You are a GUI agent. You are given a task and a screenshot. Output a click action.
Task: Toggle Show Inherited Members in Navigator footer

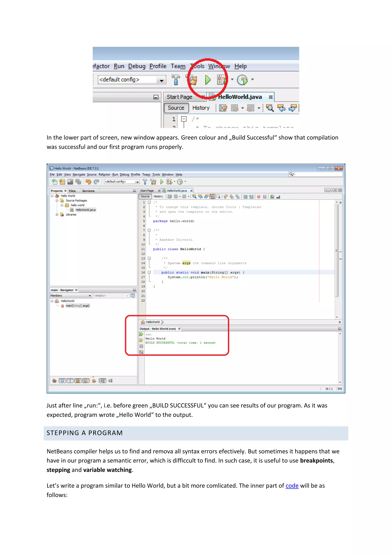tap(55, 381)
